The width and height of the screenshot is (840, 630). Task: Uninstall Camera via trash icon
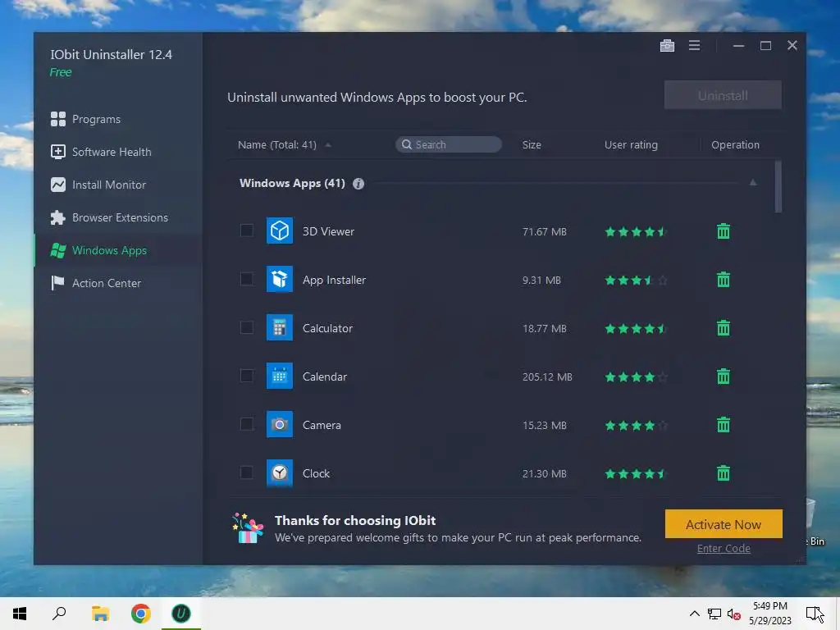click(x=724, y=425)
